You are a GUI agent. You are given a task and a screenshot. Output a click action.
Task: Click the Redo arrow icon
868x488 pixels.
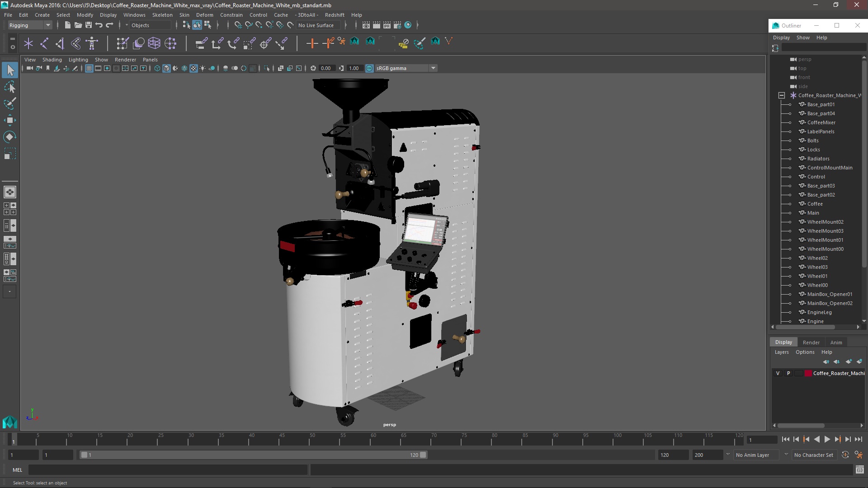pos(109,25)
